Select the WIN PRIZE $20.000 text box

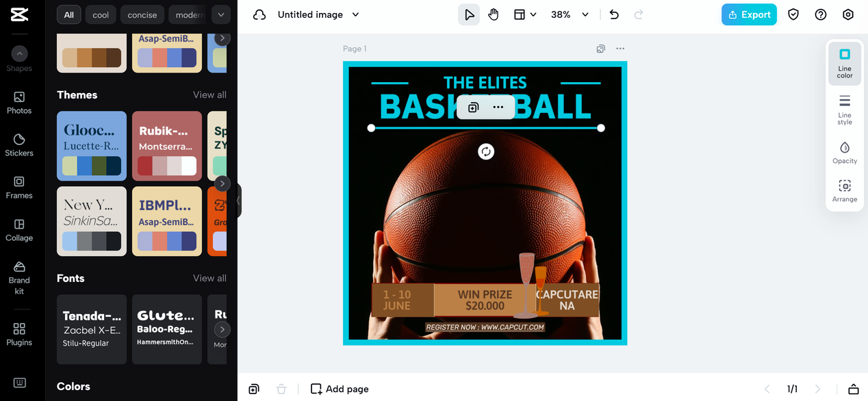click(x=485, y=300)
